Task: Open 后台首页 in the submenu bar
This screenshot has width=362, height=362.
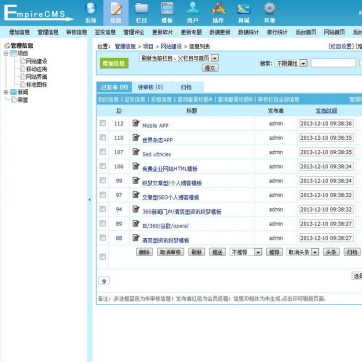Action: click(x=306, y=32)
